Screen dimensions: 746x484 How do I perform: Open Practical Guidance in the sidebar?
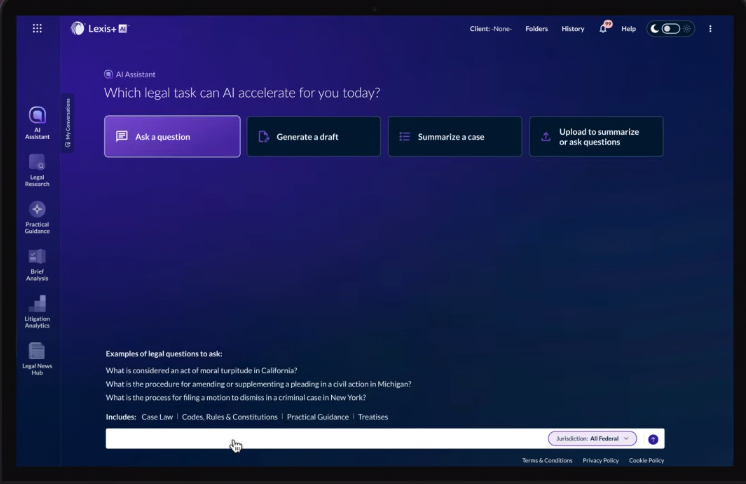coord(37,217)
